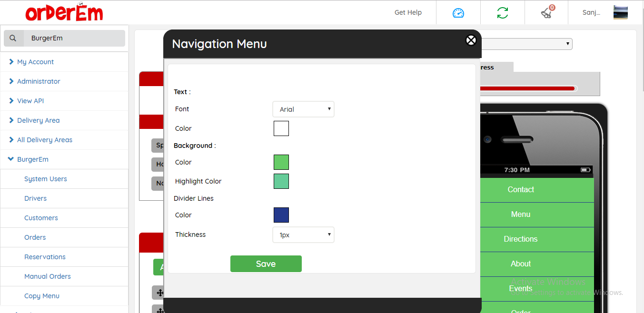The height and width of the screenshot is (313, 644).
Task: Open the Orders sidebar item
Action: click(x=35, y=237)
